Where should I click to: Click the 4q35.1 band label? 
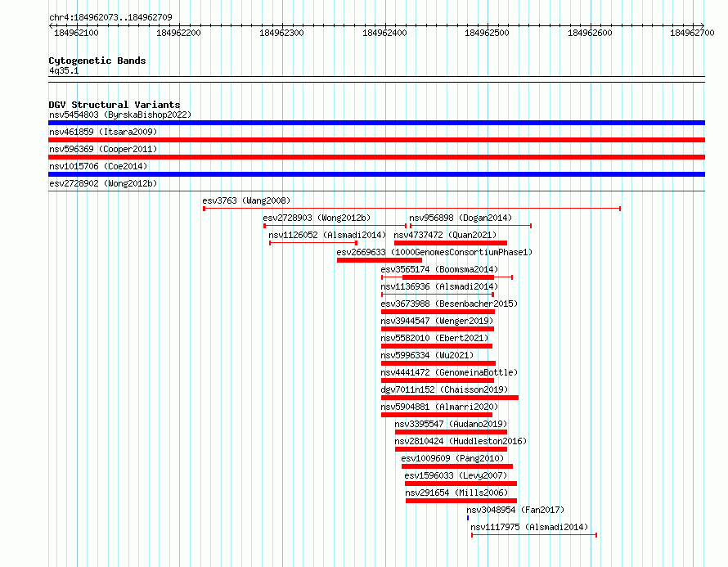64,70
